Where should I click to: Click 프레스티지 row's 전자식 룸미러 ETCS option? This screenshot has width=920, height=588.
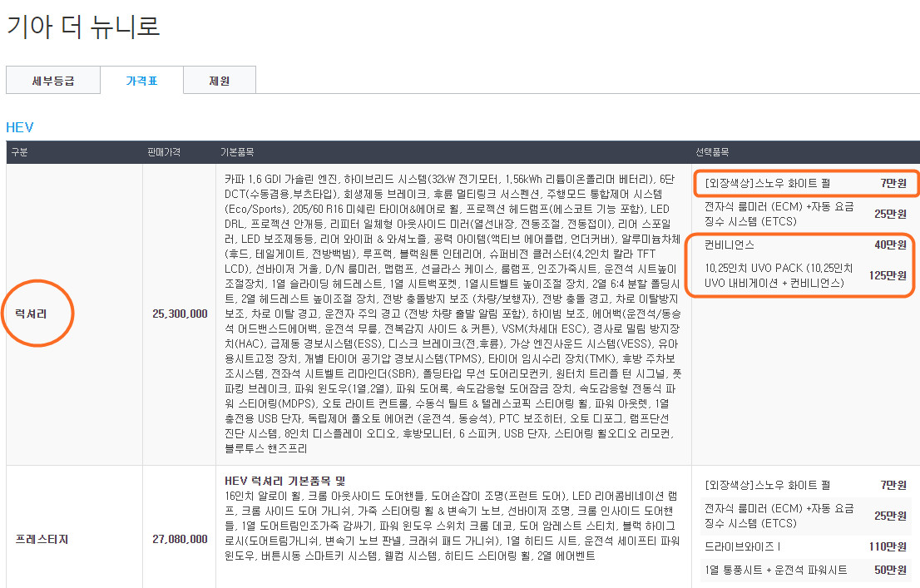[x=779, y=516]
